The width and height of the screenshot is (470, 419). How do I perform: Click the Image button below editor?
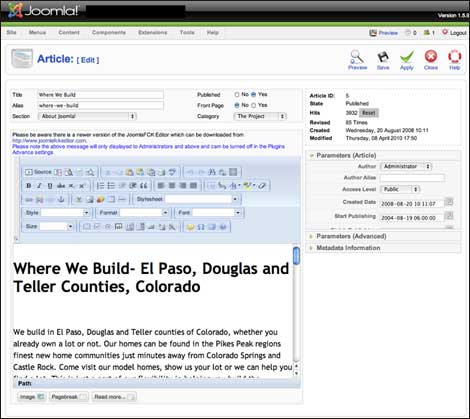click(x=32, y=397)
